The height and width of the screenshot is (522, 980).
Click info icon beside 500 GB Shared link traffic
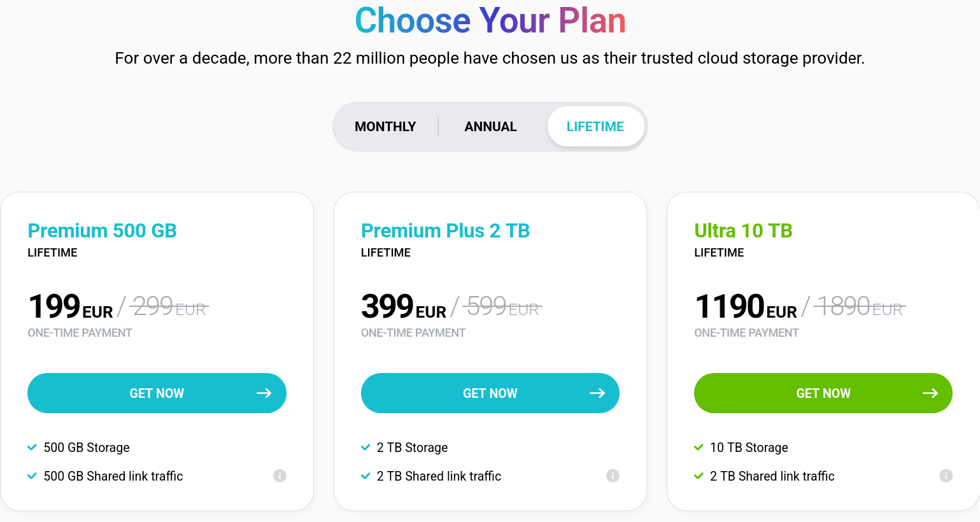pos(280,476)
